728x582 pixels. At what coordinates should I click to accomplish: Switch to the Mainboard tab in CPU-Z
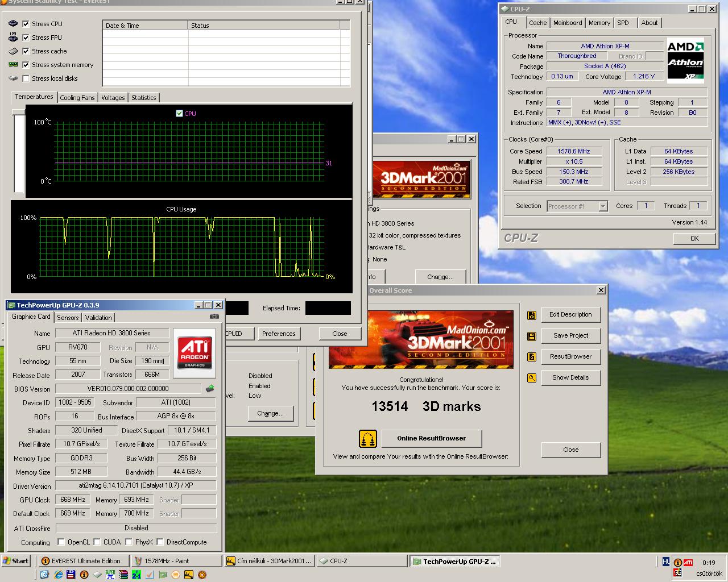click(x=568, y=23)
